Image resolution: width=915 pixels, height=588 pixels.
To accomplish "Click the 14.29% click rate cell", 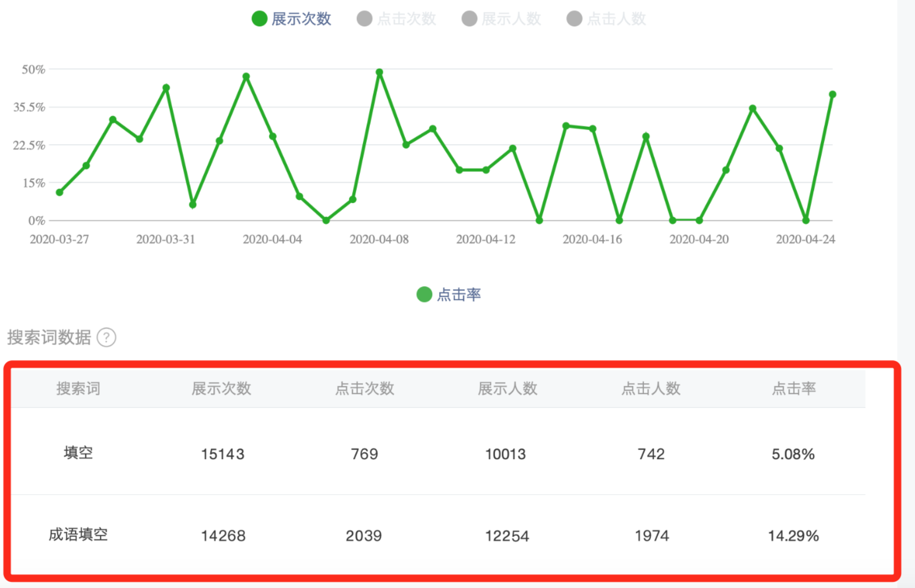I will [793, 536].
